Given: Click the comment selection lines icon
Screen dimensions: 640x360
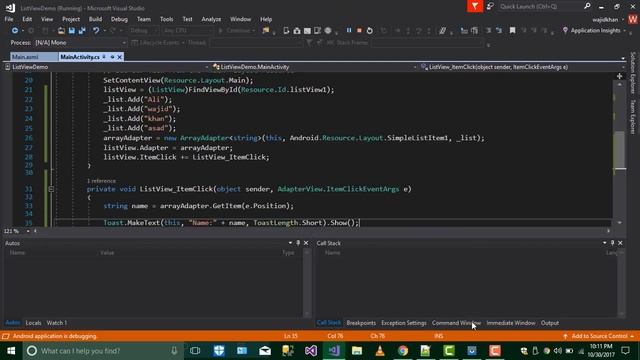Looking at the screenshot, I should [442, 31].
